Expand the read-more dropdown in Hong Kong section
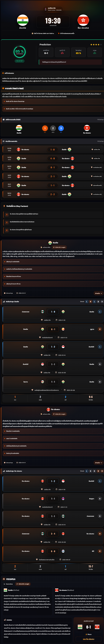This screenshot has height=644, width=104. [x=98, y=463]
